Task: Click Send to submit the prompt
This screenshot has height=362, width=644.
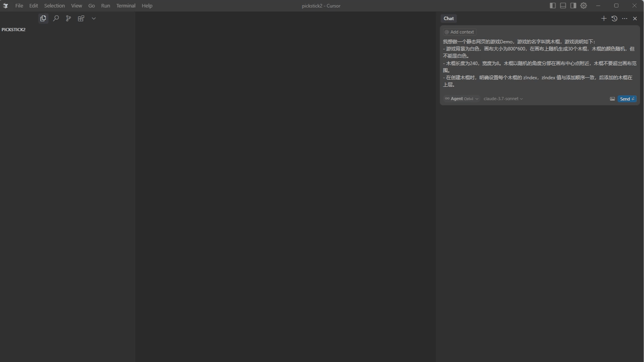Action: pos(627,99)
